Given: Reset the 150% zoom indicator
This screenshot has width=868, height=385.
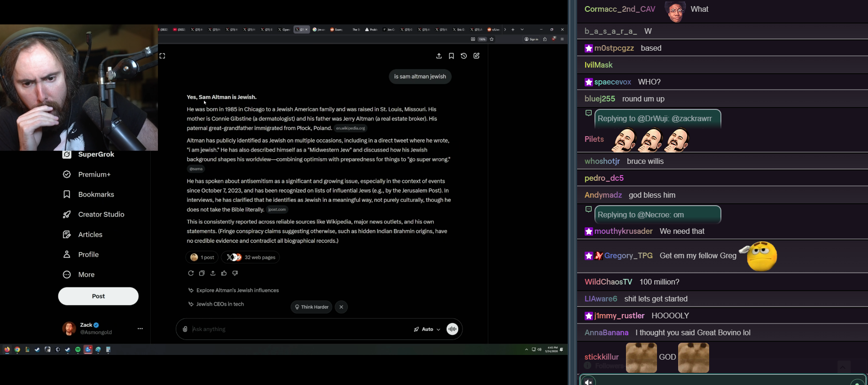Looking at the screenshot, I should pos(482,39).
